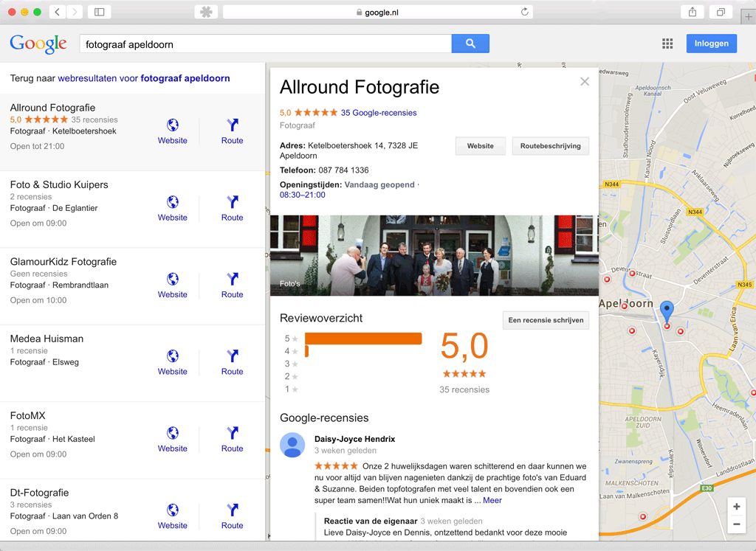Click the blue map pin marker

click(x=667, y=313)
